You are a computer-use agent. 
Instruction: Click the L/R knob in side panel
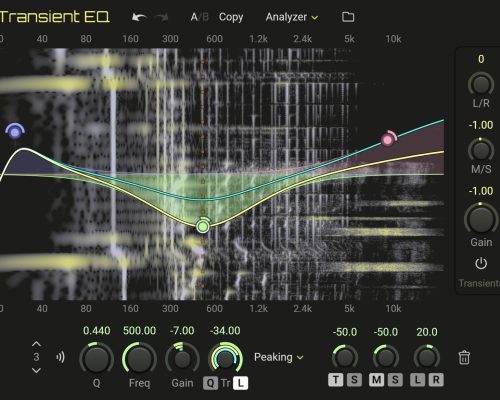(x=481, y=84)
